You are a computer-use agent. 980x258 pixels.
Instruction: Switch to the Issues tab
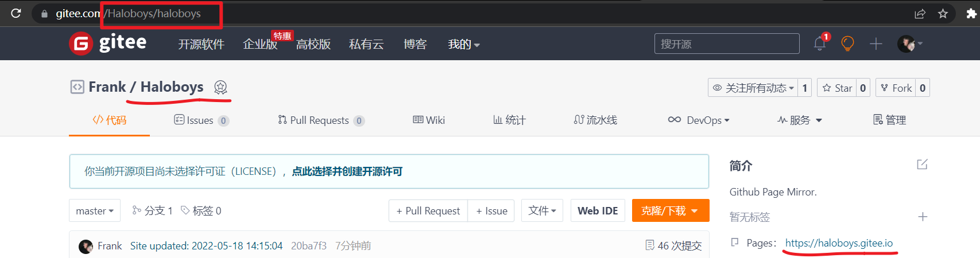tap(202, 120)
